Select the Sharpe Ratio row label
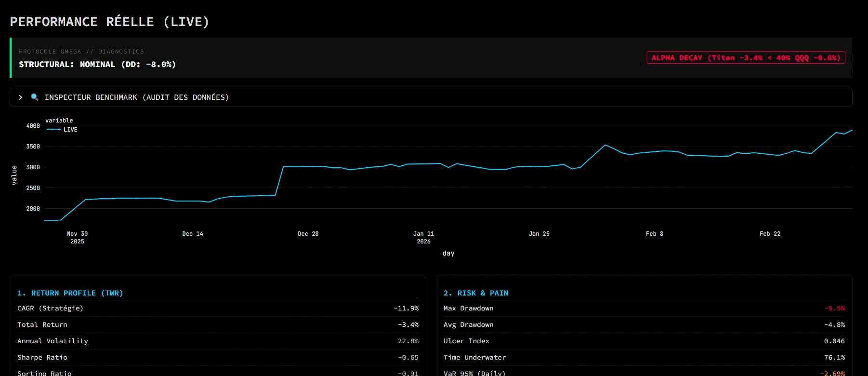868x376 pixels. click(42, 358)
